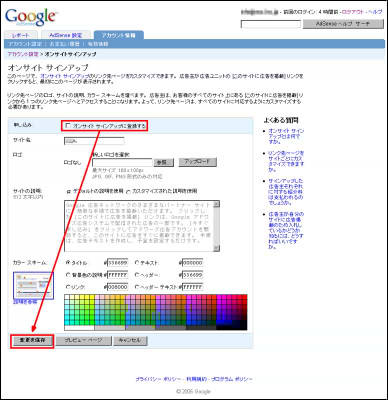Select the カスタマイズされた説明を使用 radio button
The height and width of the screenshot is (400, 388).
(x=128, y=192)
